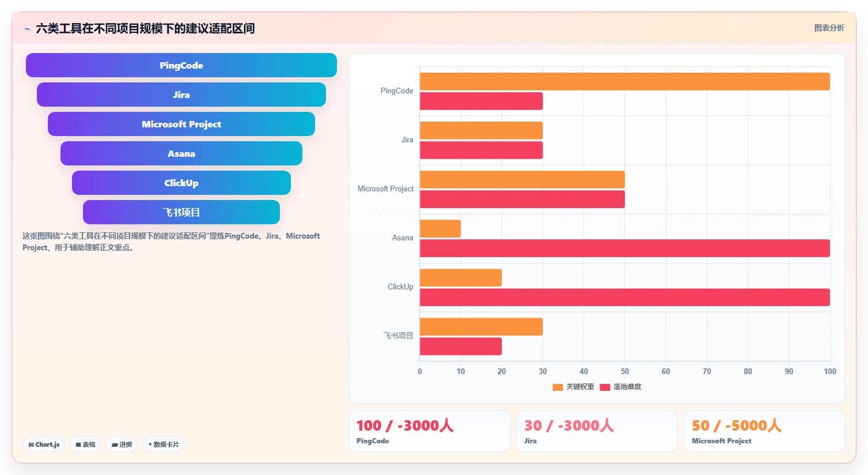Click Jira orange 关键权重 bar
The image size is (868, 475).
coord(482,130)
